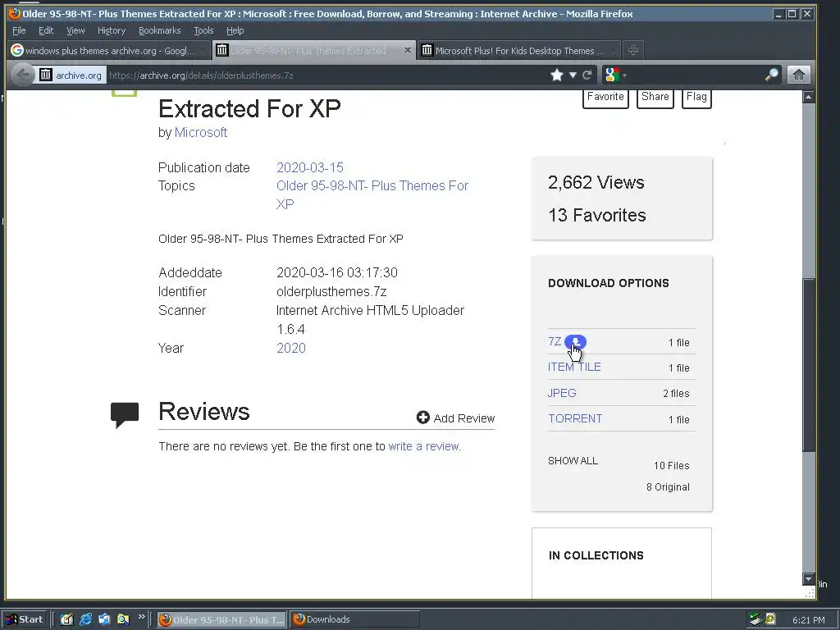This screenshot has height=630, width=840.
Task: Open the File menu
Action: tap(19, 30)
